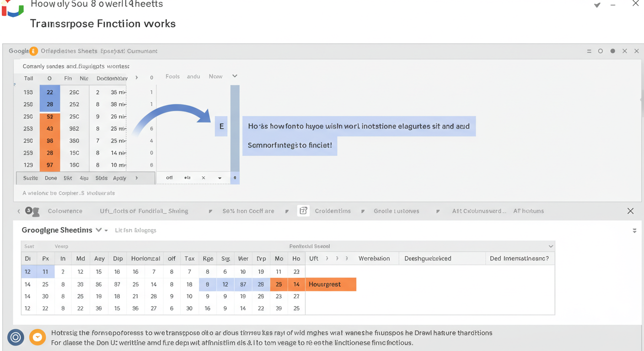Select the Werebation column header

374,259
